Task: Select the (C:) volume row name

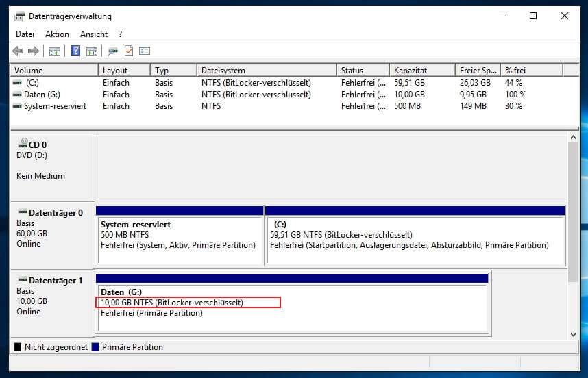Action: [32, 83]
